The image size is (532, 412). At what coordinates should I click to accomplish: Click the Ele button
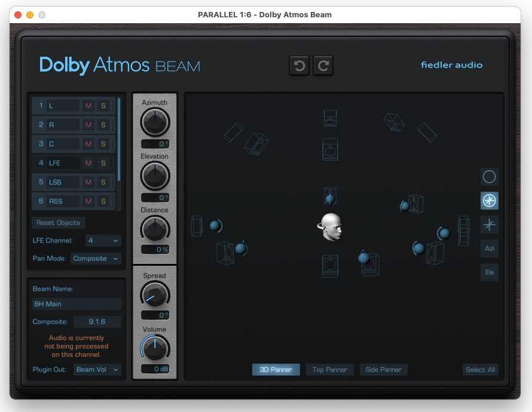[489, 272]
